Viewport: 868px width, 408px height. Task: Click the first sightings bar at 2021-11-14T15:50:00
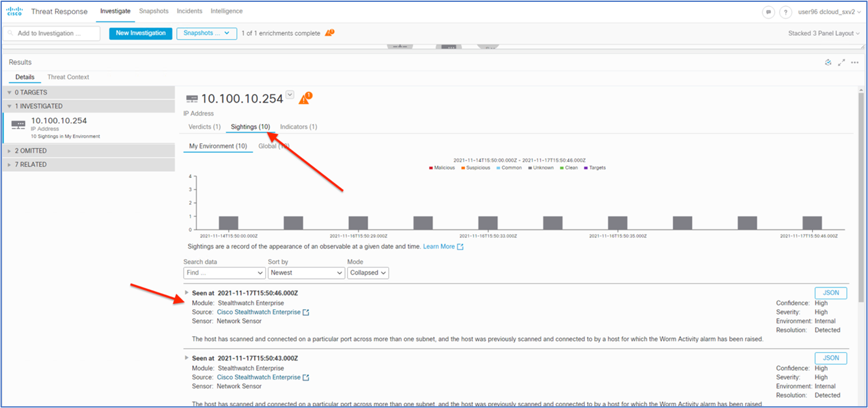(x=229, y=223)
